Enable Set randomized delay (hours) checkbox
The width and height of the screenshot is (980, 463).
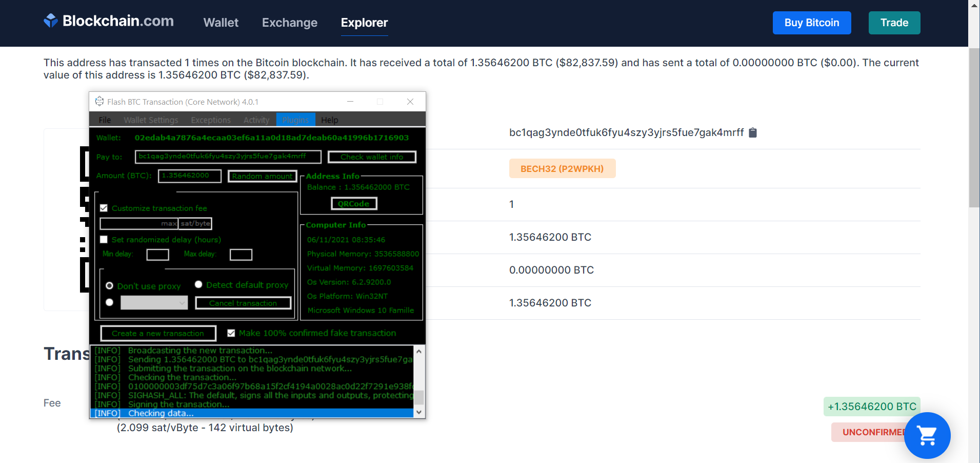click(x=104, y=240)
